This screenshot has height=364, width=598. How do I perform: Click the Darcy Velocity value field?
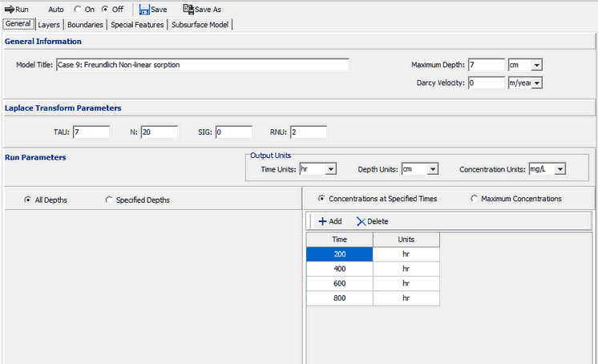click(487, 83)
